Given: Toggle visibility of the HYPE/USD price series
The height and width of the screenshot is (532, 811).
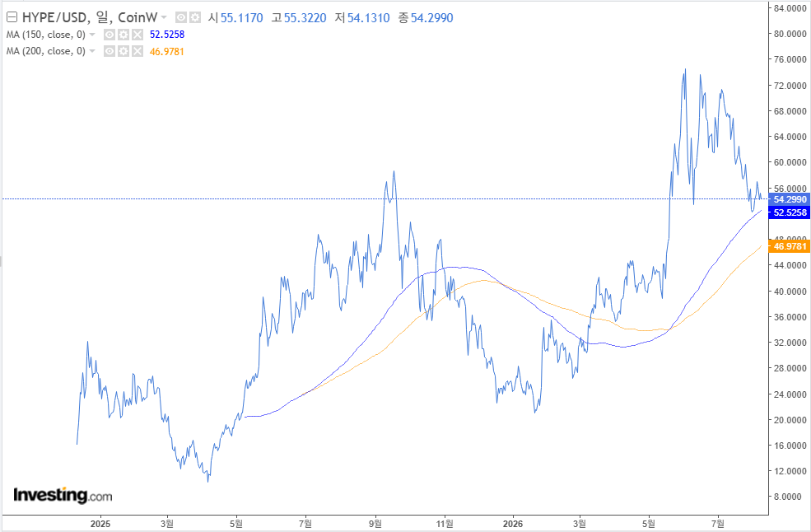Looking at the screenshot, I should coord(181,17).
